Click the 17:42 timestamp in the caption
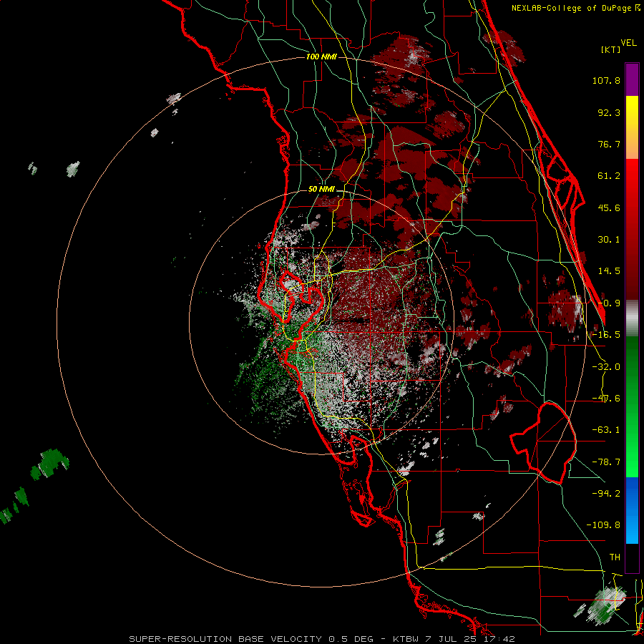Screen dimensions: 644x644 pos(499,639)
